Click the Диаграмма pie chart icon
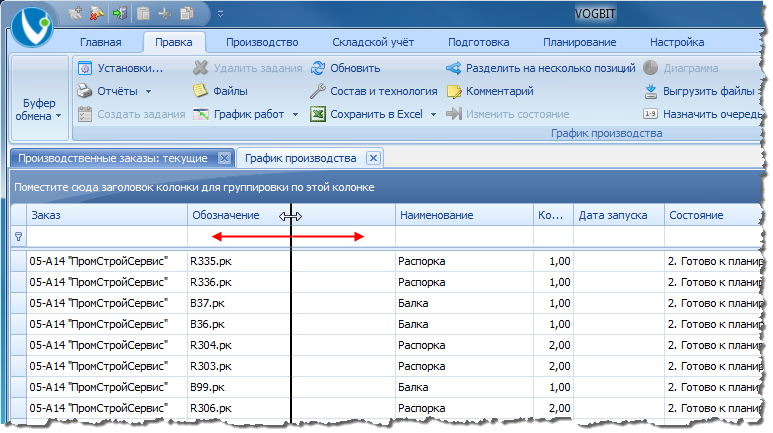The image size is (773, 433). point(651,68)
